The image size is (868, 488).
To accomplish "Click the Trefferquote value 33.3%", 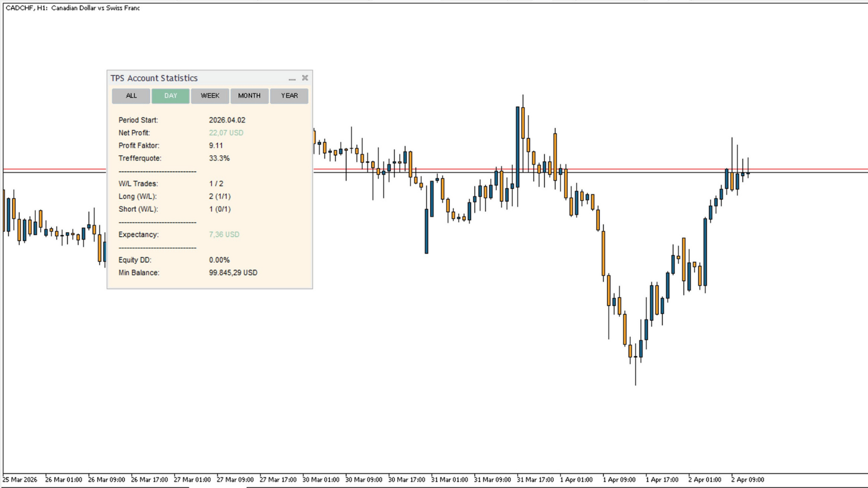I will pyautogui.click(x=219, y=158).
